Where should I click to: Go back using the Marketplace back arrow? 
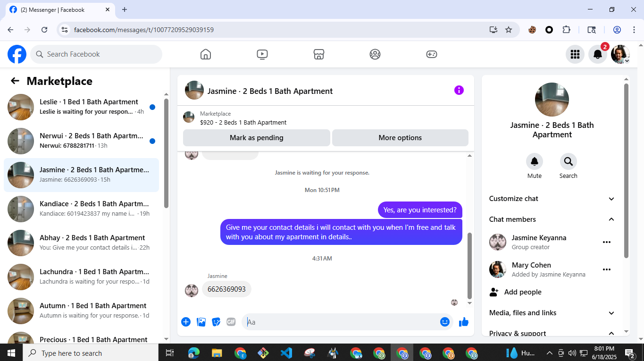[15, 81]
